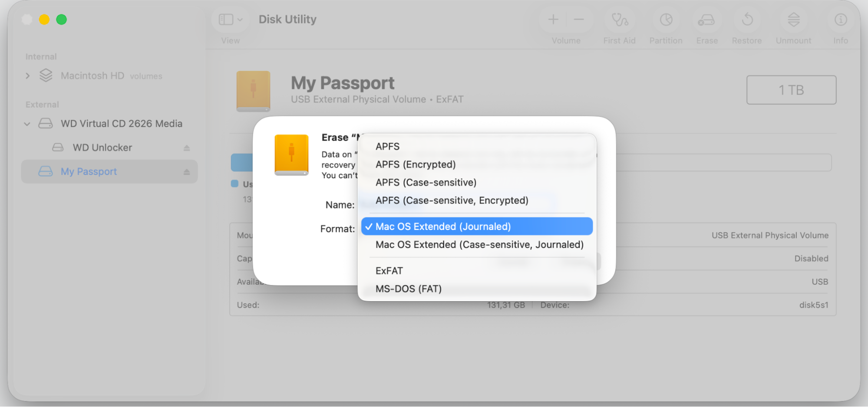Select My Passport in sidebar
Viewport: 868px width, 407px height.
pos(109,171)
